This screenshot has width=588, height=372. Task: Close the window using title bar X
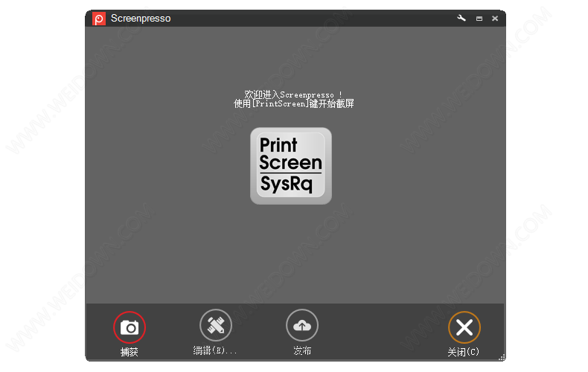click(495, 19)
